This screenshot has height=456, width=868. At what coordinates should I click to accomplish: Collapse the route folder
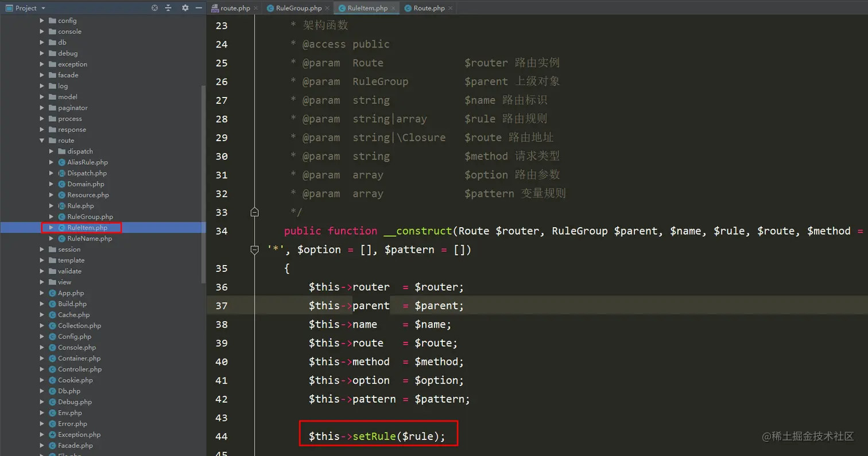[x=42, y=141]
